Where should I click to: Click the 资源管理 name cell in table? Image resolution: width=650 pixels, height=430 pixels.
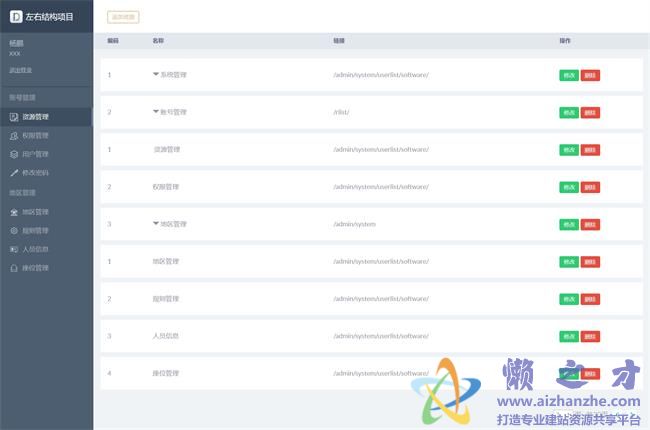(x=167, y=149)
